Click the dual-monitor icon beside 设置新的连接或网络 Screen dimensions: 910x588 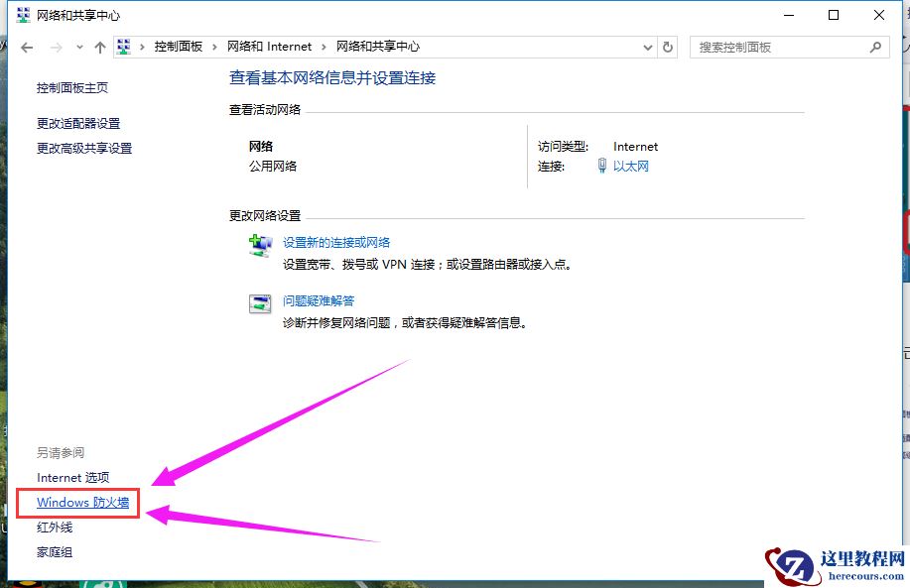click(x=259, y=245)
